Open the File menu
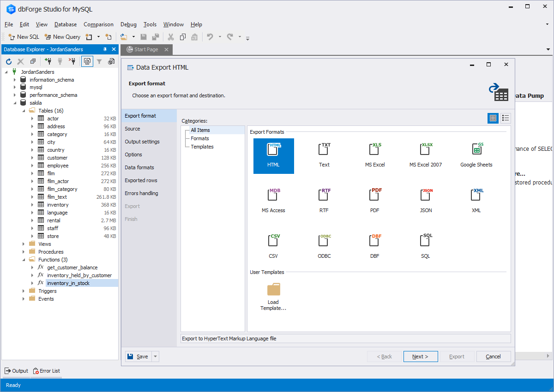 pos(9,24)
